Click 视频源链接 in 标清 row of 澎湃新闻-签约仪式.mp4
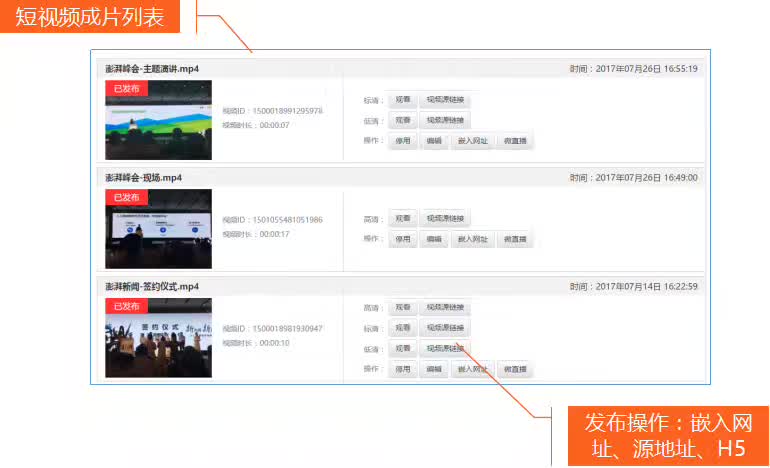The height and width of the screenshot is (468, 770). [445, 328]
